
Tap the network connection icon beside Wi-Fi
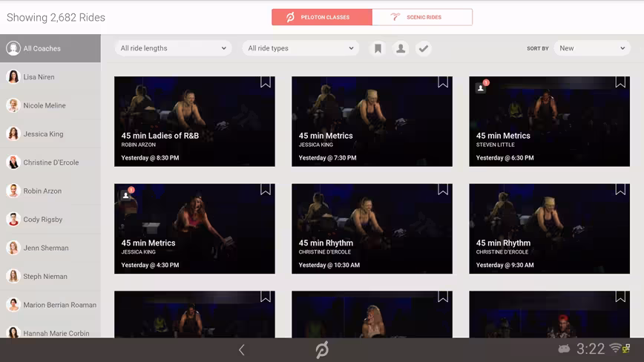tap(626, 349)
